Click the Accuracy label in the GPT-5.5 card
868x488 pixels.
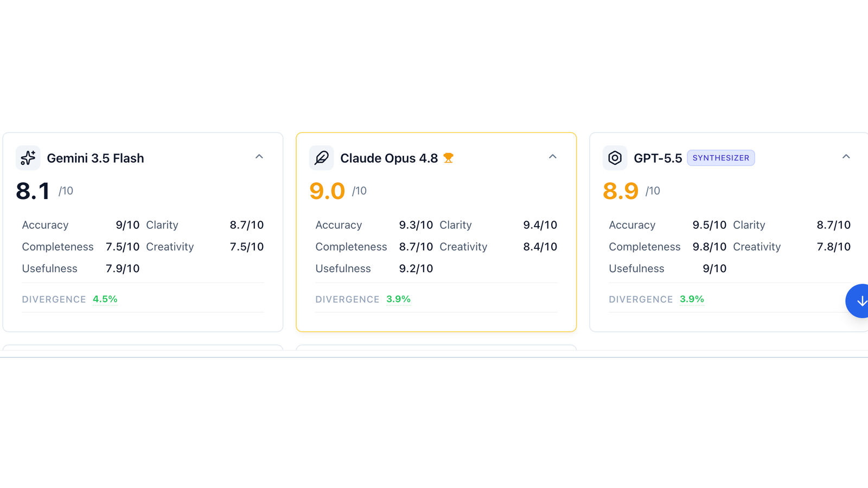coord(632,225)
